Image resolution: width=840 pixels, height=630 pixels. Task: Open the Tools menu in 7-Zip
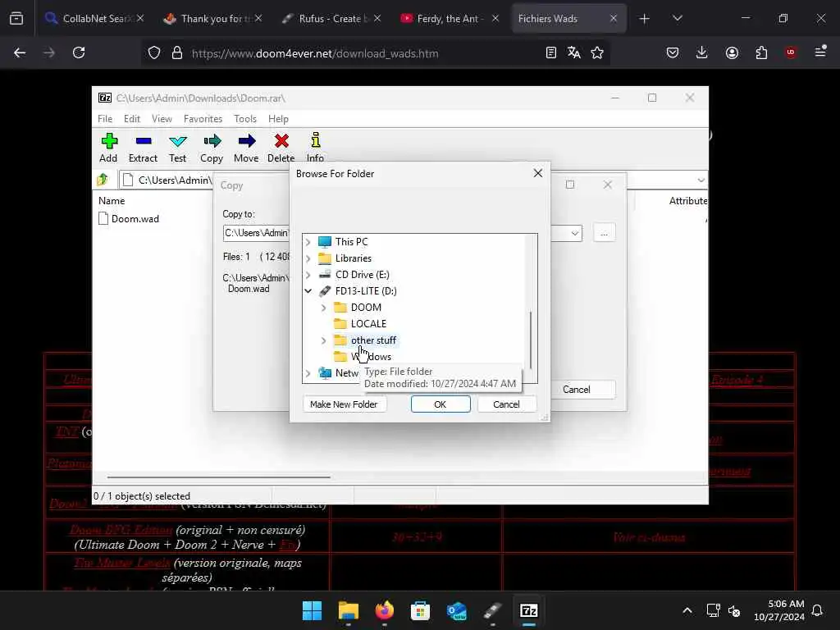pyautogui.click(x=244, y=118)
